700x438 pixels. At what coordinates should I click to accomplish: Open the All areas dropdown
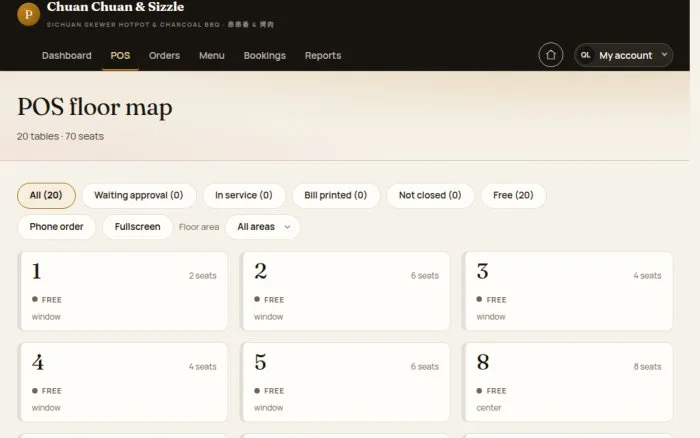262,227
